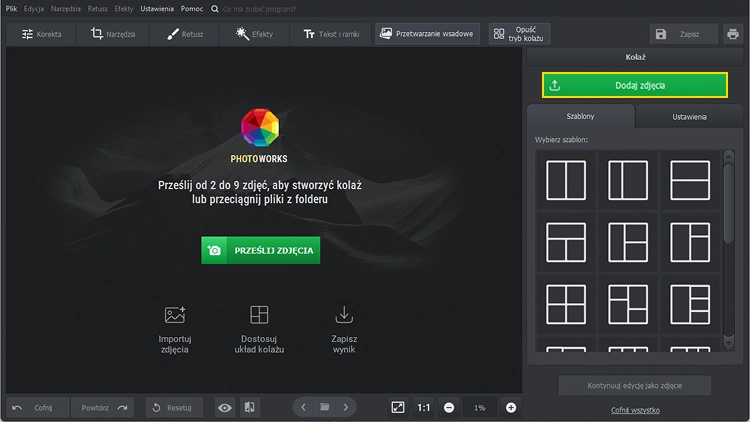The image size is (750, 422).
Task: Click the print icon in top toolbar
Action: point(733,34)
